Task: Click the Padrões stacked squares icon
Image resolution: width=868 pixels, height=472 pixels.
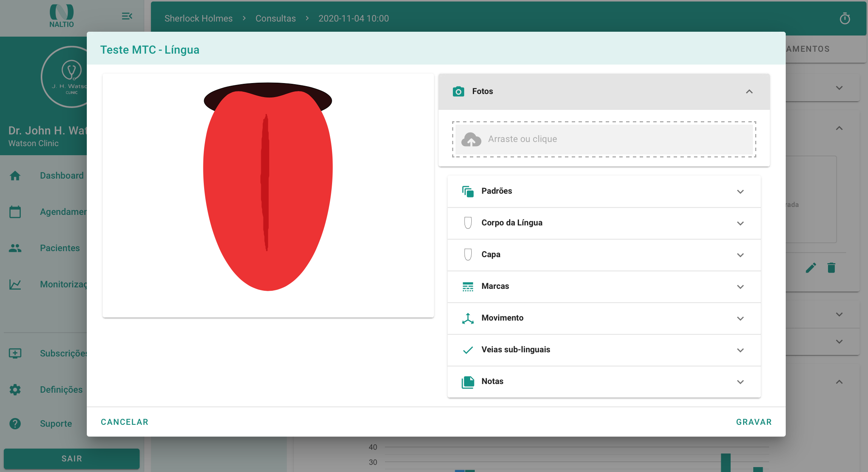Action: click(468, 191)
